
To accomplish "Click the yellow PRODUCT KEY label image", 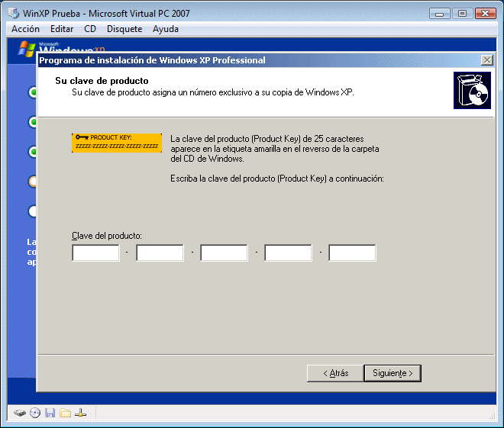I will click(117, 143).
